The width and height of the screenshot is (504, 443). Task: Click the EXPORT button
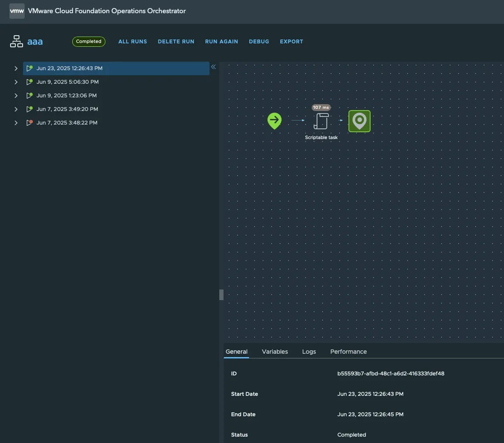click(x=292, y=42)
